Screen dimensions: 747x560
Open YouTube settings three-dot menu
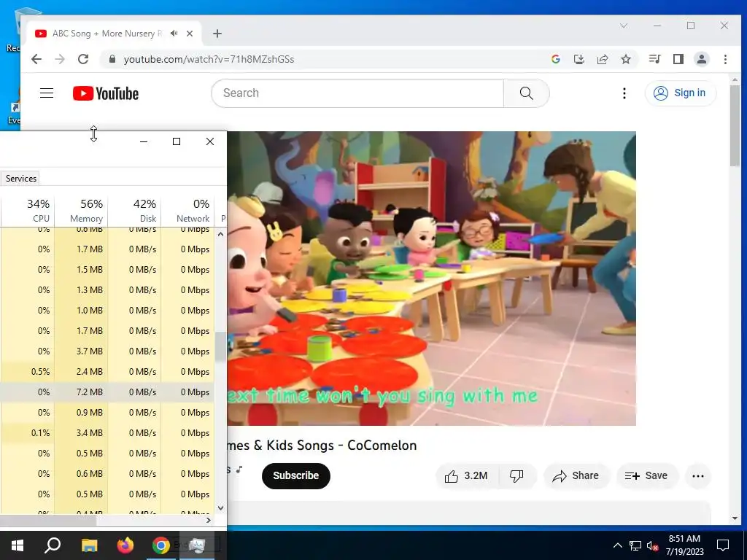(x=624, y=93)
